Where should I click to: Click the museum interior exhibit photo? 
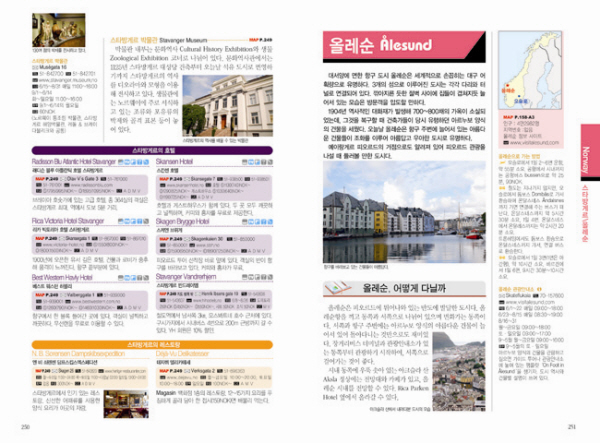[56, 28]
